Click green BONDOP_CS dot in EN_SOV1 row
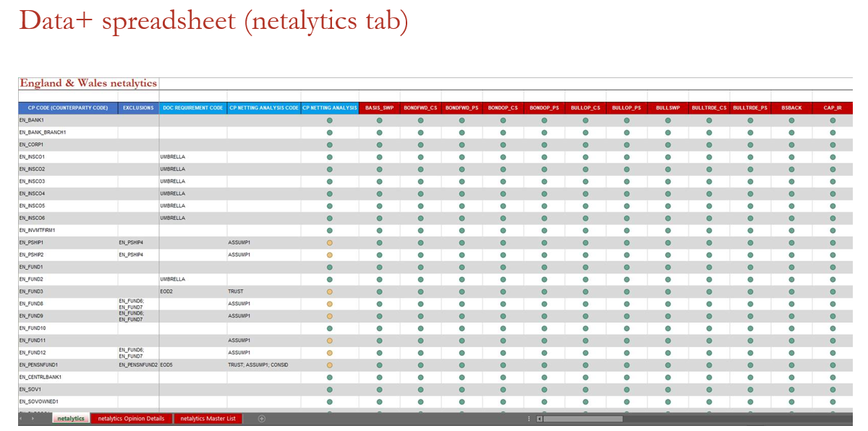Screen dimensions: 868x431 pyautogui.click(x=503, y=389)
